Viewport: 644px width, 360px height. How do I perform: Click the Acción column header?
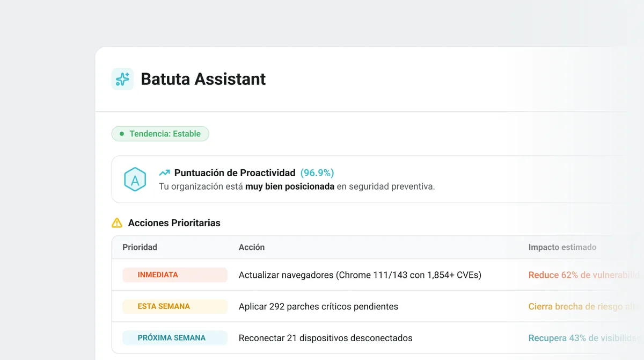click(252, 247)
